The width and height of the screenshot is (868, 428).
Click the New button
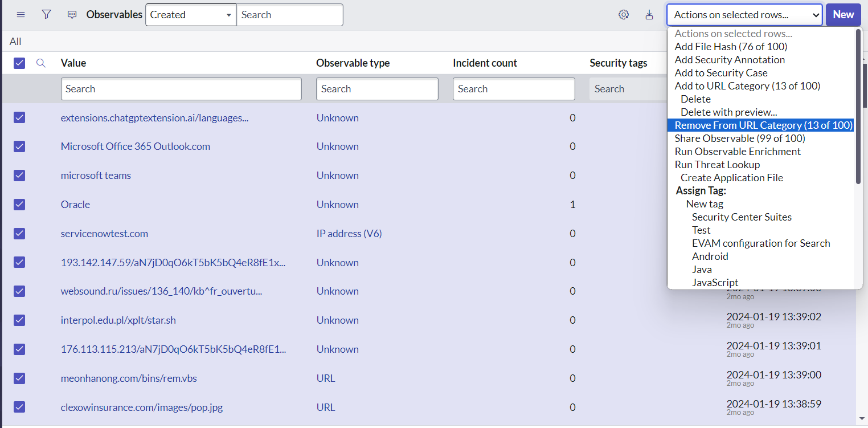click(844, 15)
